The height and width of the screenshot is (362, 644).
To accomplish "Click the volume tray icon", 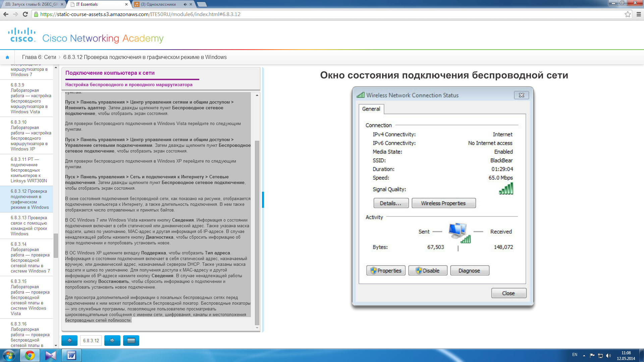I will coord(608,356).
